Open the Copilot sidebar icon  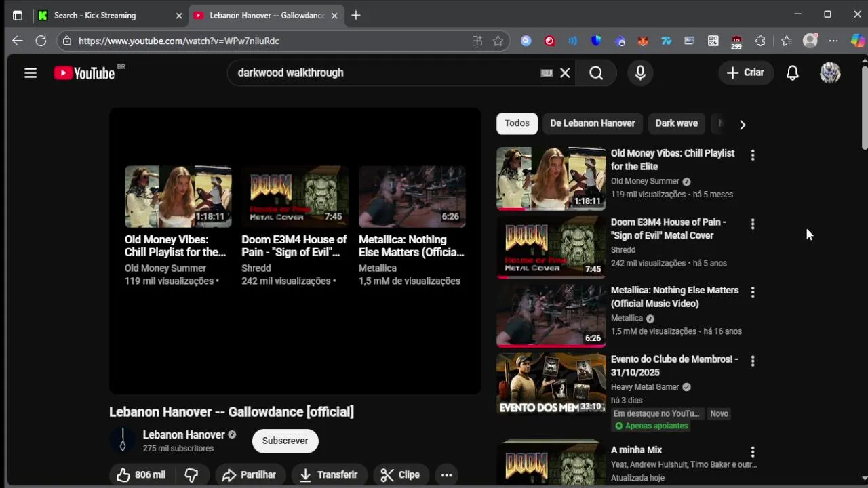pos(858,41)
